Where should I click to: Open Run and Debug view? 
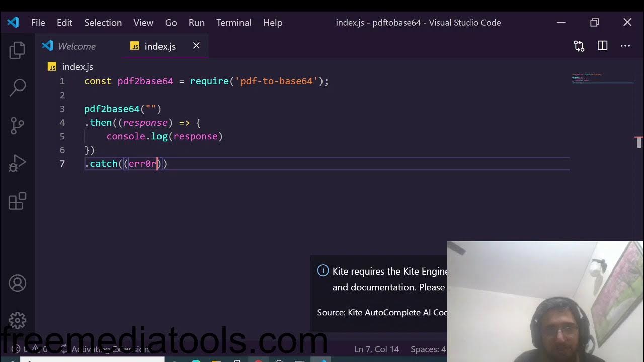[17, 163]
